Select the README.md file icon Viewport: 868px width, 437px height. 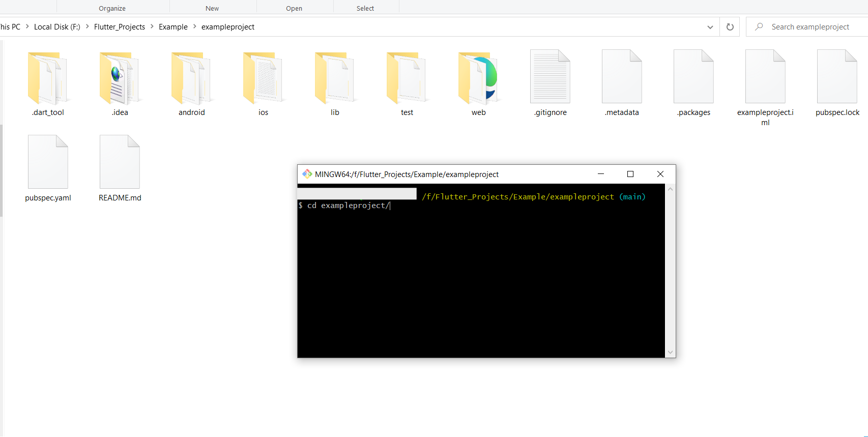(x=120, y=162)
